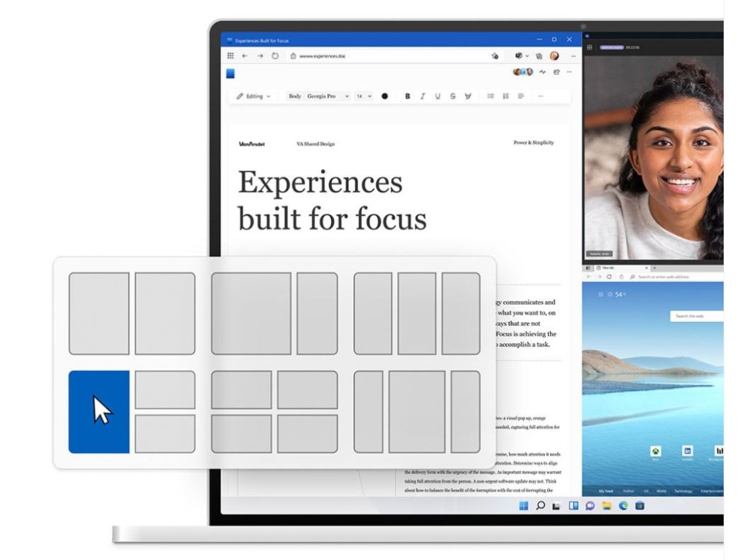Open File Explorer from the taskbar
This screenshot has height=560, width=747.
(x=607, y=506)
